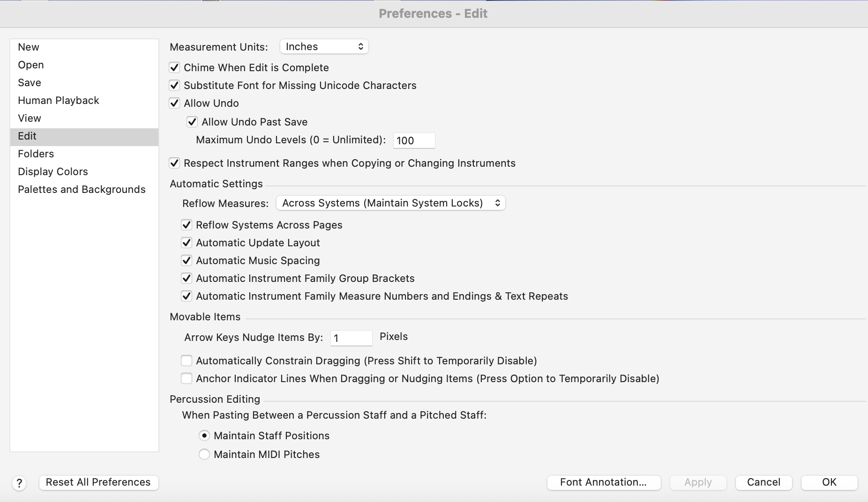
Task: Switch to Human Playback preferences
Action: pos(59,101)
